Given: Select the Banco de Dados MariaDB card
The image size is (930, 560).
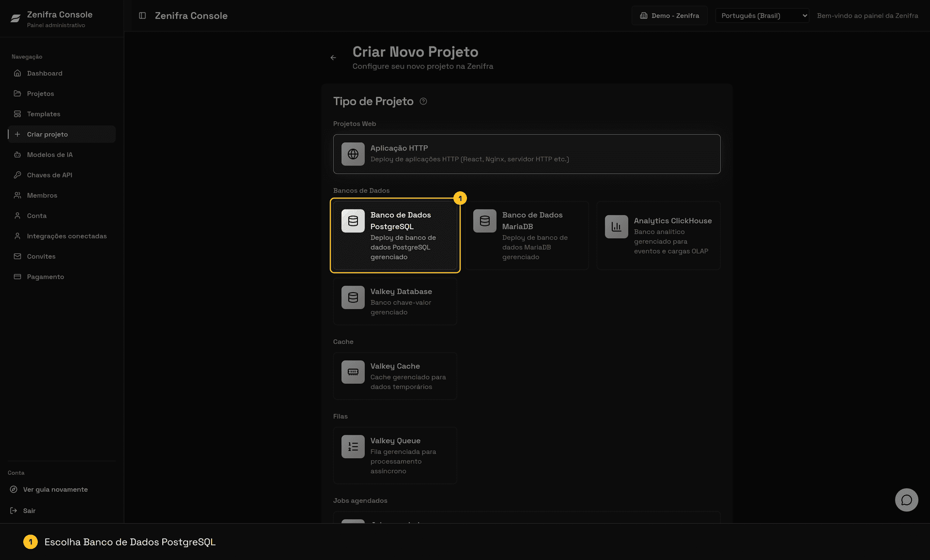Looking at the screenshot, I should pos(527,235).
